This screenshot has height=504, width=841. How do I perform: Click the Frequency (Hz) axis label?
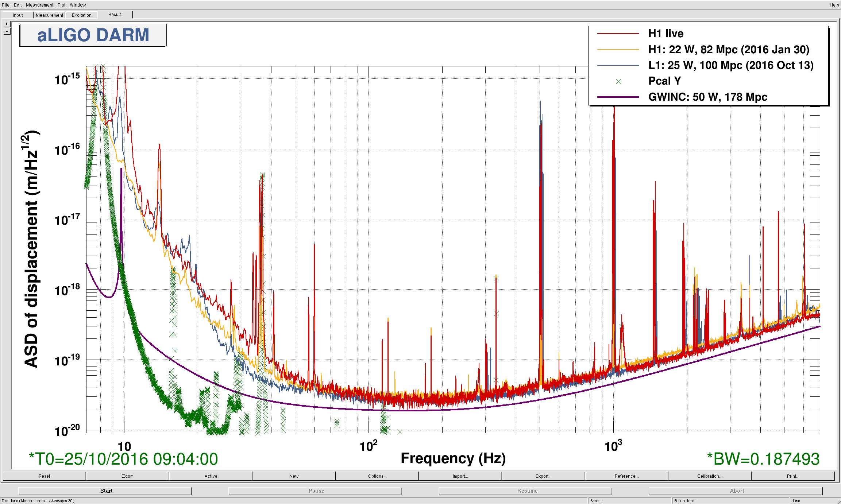453,458
